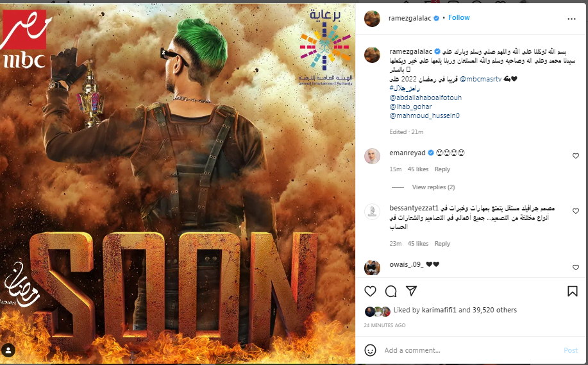Open the three-dots more options menu
Screen dimensions: 588x365
[x=571, y=19]
